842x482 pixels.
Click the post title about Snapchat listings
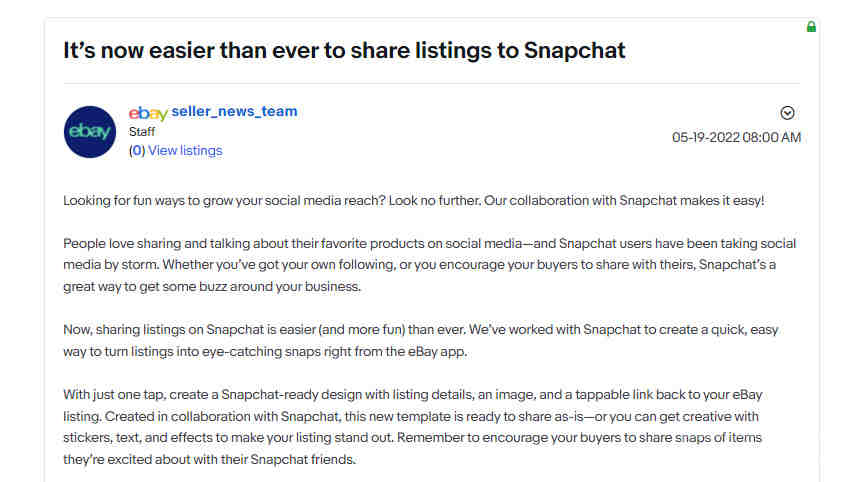tap(344, 50)
